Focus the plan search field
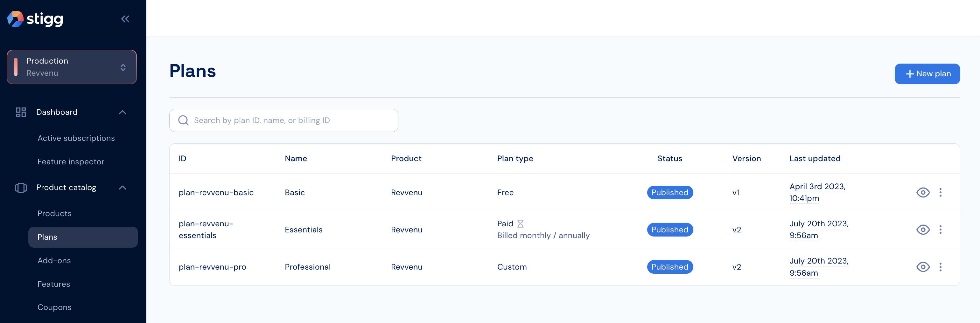Screen dimensions: 980x323 pyautogui.click(x=284, y=120)
